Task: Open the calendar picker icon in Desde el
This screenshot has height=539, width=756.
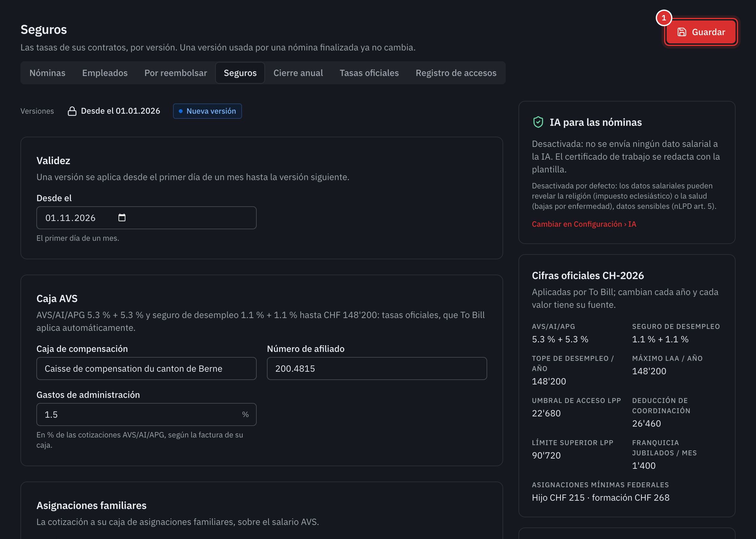Action: pos(122,218)
